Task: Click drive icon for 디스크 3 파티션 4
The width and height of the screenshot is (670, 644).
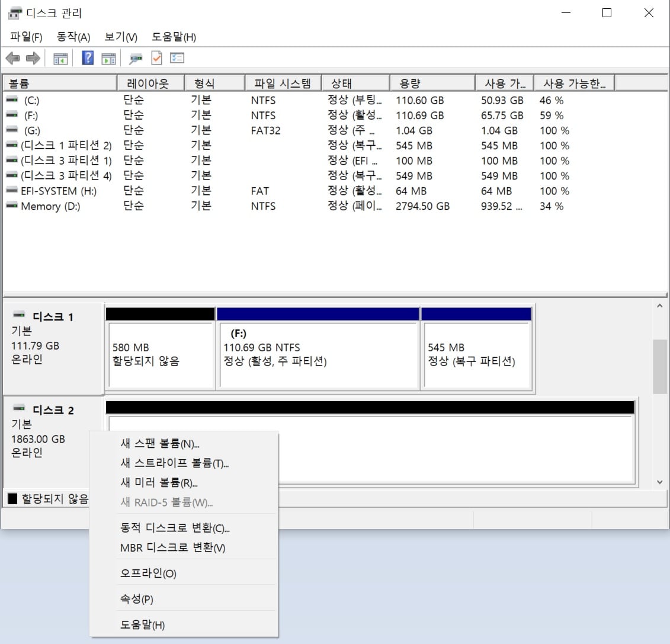Action: 12,175
